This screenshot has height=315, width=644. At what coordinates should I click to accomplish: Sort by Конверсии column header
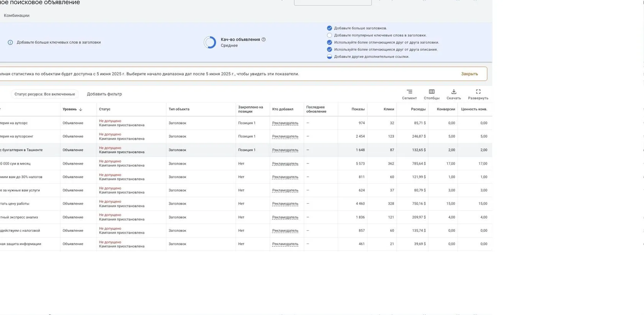click(x=446, y=109)
